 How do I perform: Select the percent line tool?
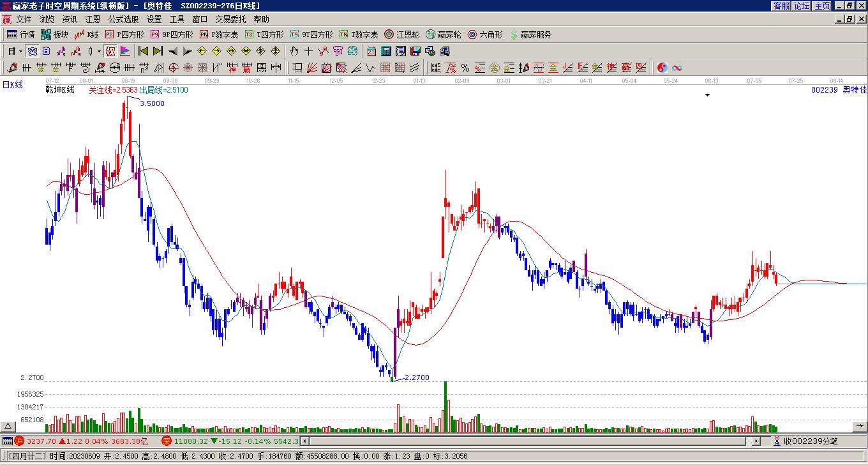pyautogui.click(x=465, y=68)
